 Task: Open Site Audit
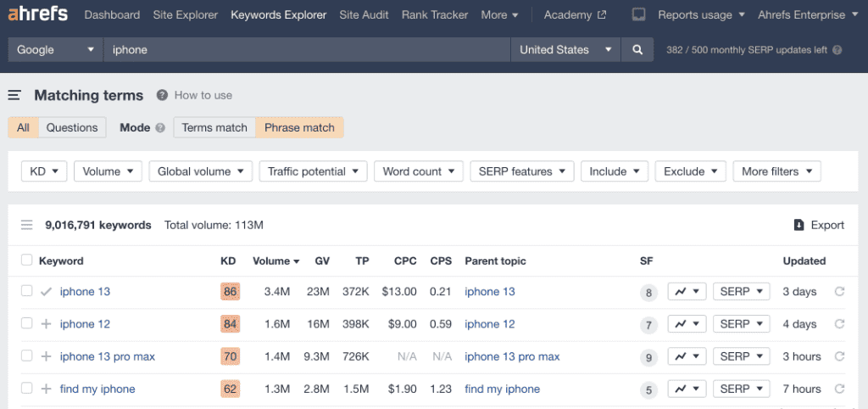[x=364, y=15]
